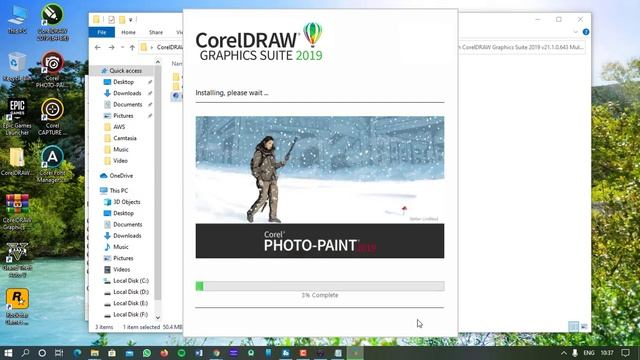This screenshot has height=360, width=640.
Task: Open taskbar Search
Action: (25, 353)
